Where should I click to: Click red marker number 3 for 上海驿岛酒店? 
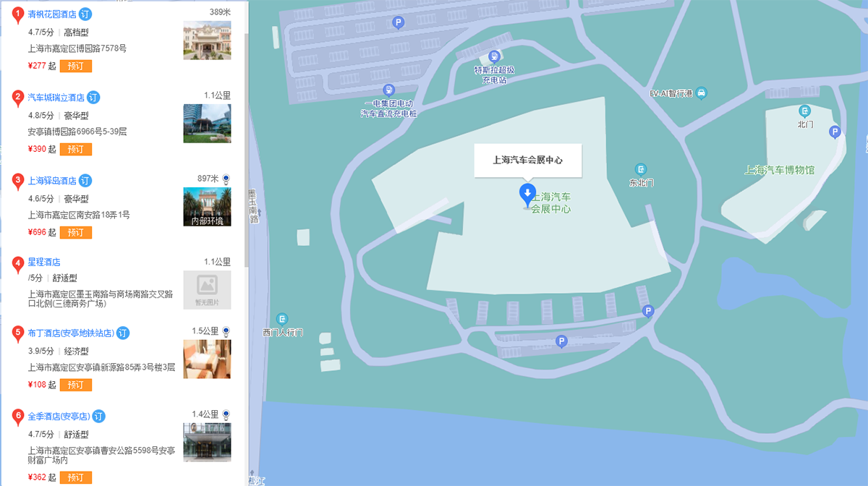click(17, 181)
